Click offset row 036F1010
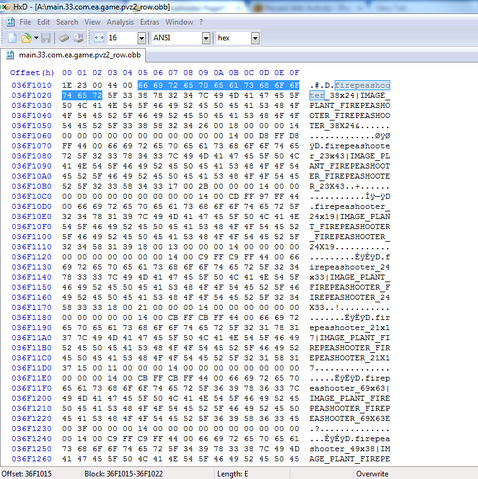This screenshot has width=478, height=479. coord(31,85)
